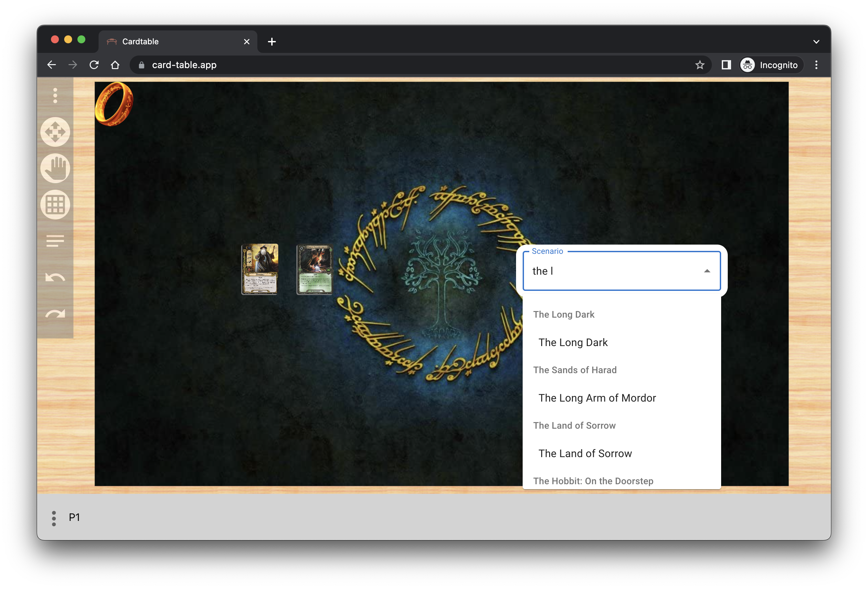Choose The Land of Sorrow scenario
Viewport: 868px width, 589px height.
coord(622,453)
